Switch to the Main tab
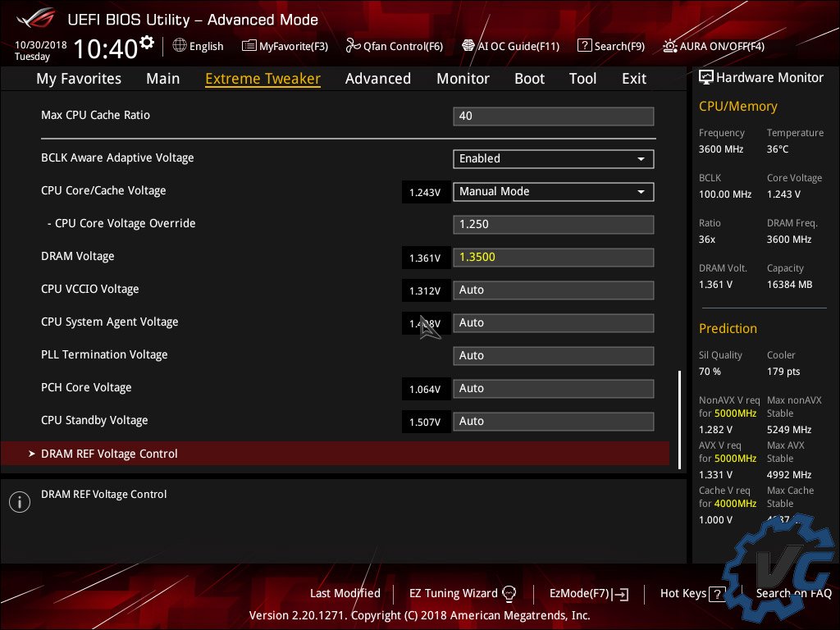Screen dimensions: 840x630 tap(163, 79)
